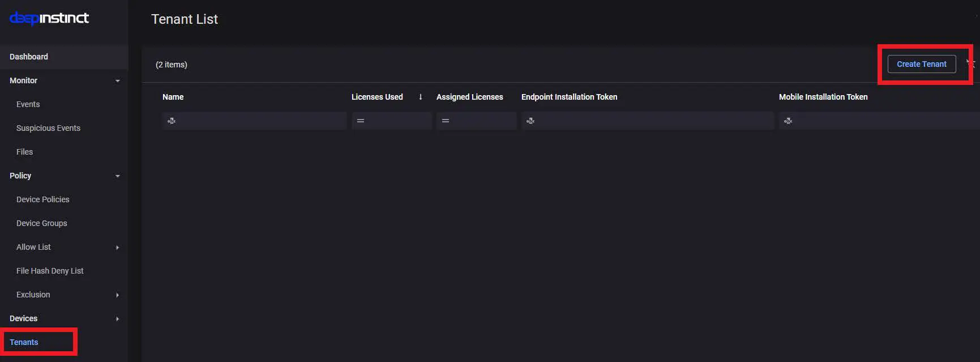980x362 pixels.
Task: Open Mobile Installation Token filter operator icon
Action: tap(788, 121)
